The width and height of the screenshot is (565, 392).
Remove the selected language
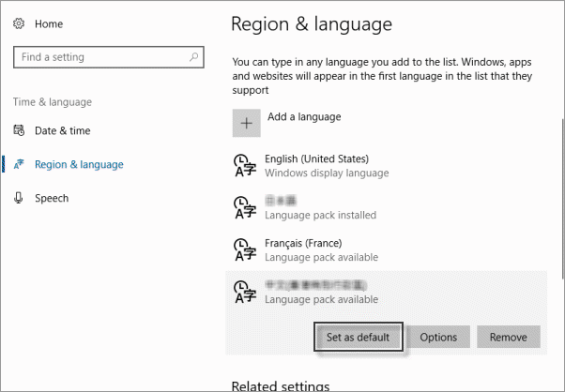click(x=509, y=337)
